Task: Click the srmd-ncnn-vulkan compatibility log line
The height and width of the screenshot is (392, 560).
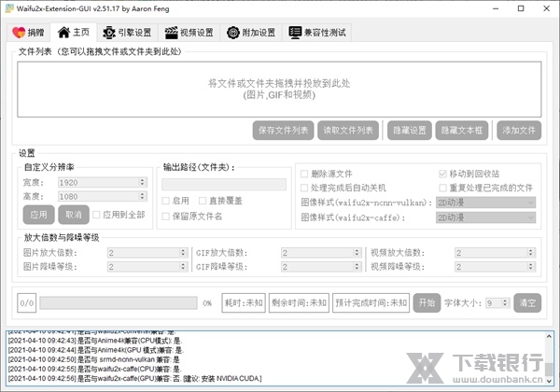Action: click(x=94, y=359)
